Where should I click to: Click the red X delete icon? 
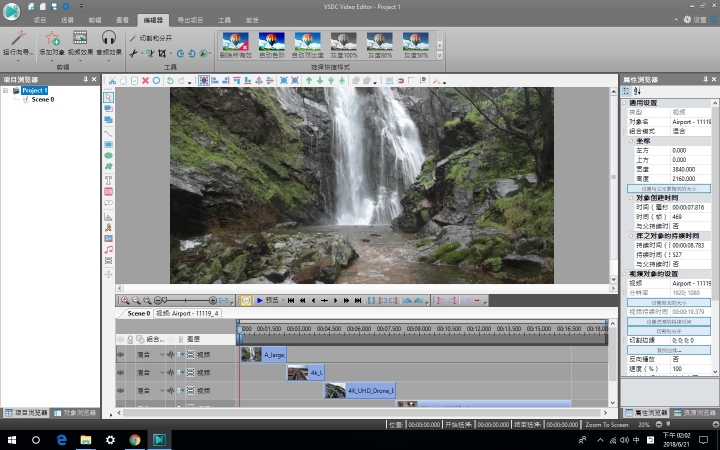coord(146,81)
